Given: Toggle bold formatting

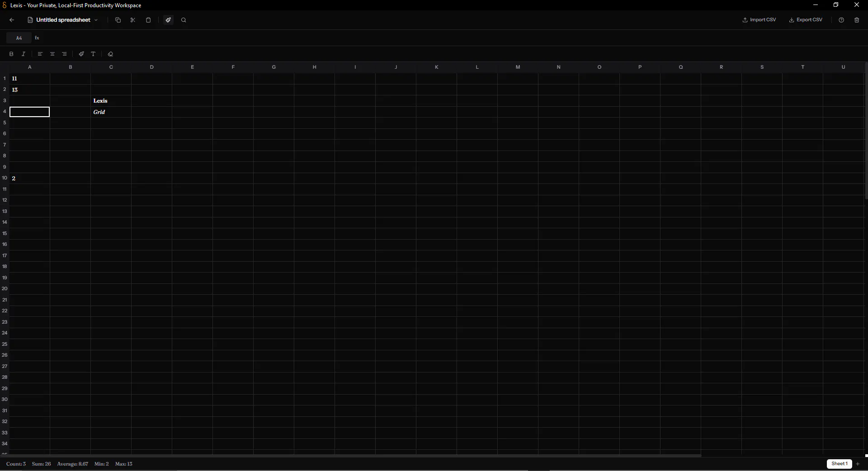Looking at the screenshot, I should click(x=11, y=54).
